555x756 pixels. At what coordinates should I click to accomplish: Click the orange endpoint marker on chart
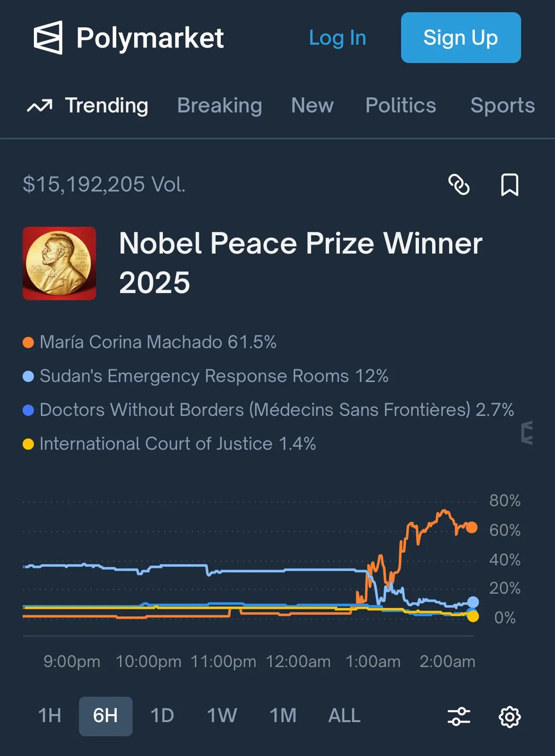point(471,527)
